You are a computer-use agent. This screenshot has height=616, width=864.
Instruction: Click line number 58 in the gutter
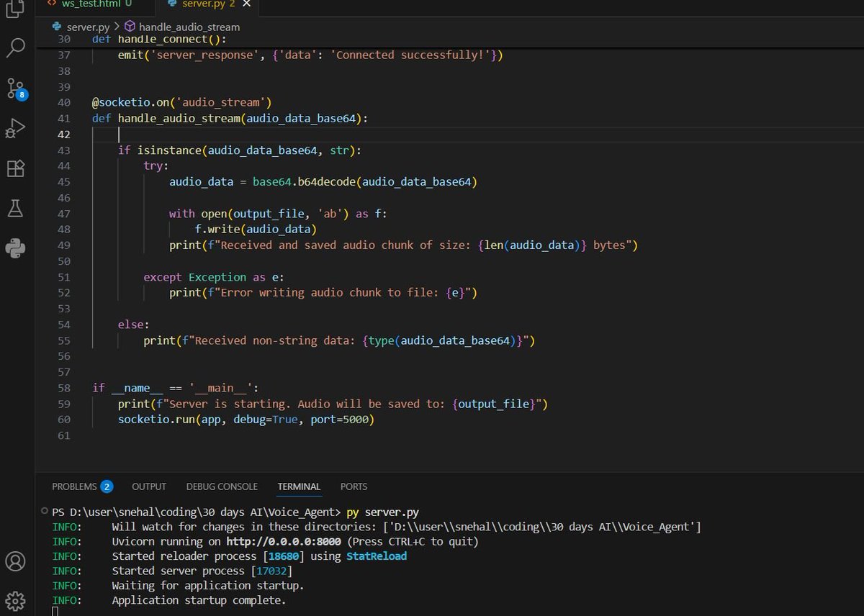63,388
